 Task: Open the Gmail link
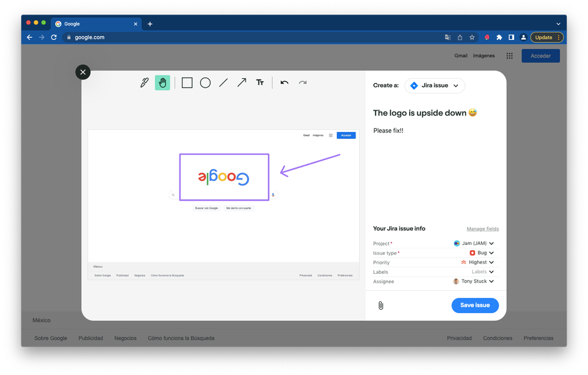[x=461, y=55]
